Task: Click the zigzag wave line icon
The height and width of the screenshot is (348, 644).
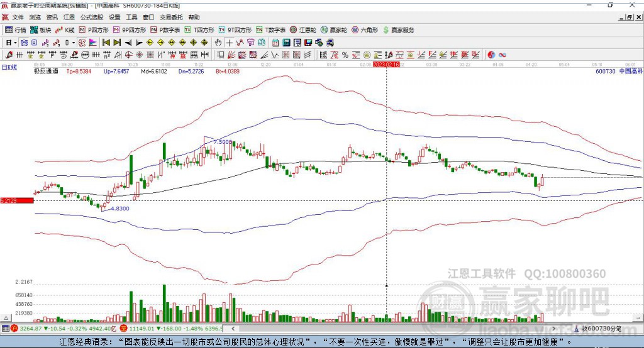Action: (x=275, y=55)
